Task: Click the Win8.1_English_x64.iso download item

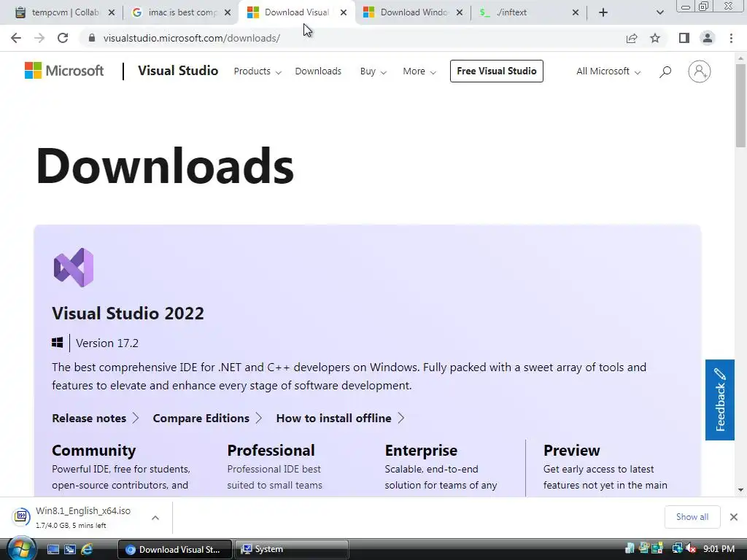Action: pos(86,517)
